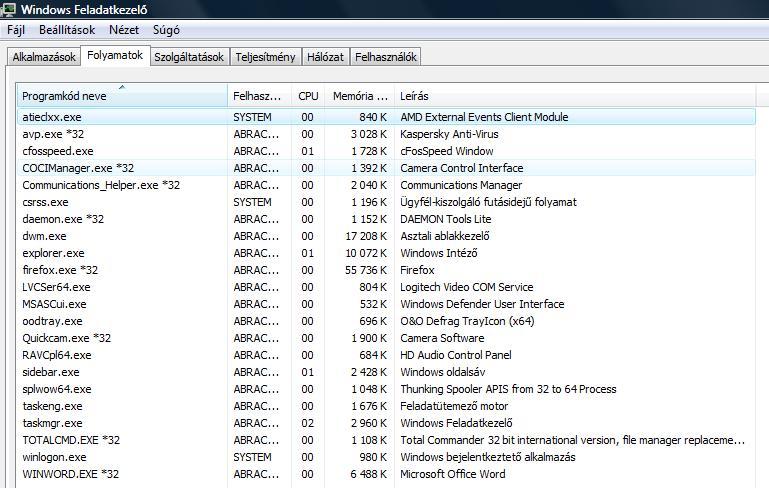Click the O&O Defrag TrayIcon description
This screenshot has height=488, width=769.
point(467,321)
